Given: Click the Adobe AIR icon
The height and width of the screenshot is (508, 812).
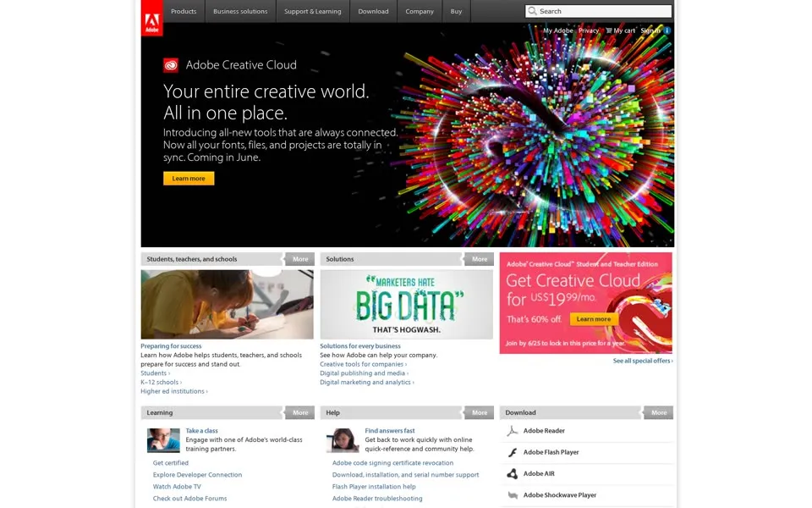Looking at the screenshot, I should [x=513, y=474].
